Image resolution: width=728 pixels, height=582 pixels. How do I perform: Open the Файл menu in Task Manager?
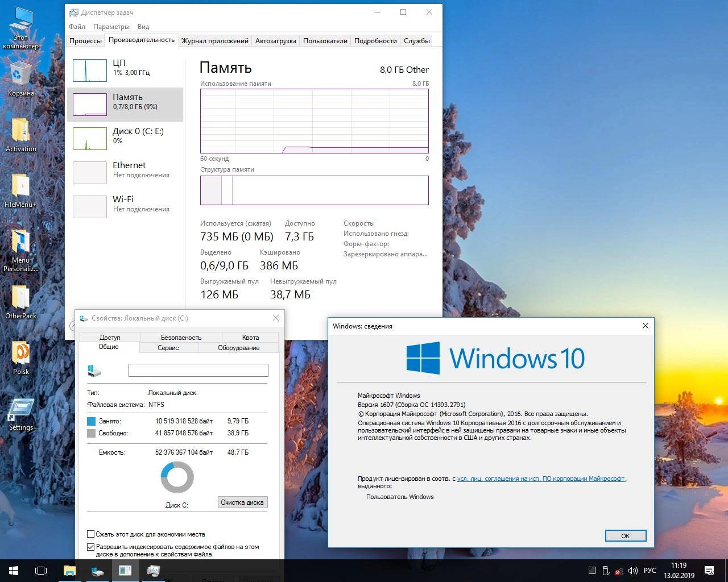77,27
